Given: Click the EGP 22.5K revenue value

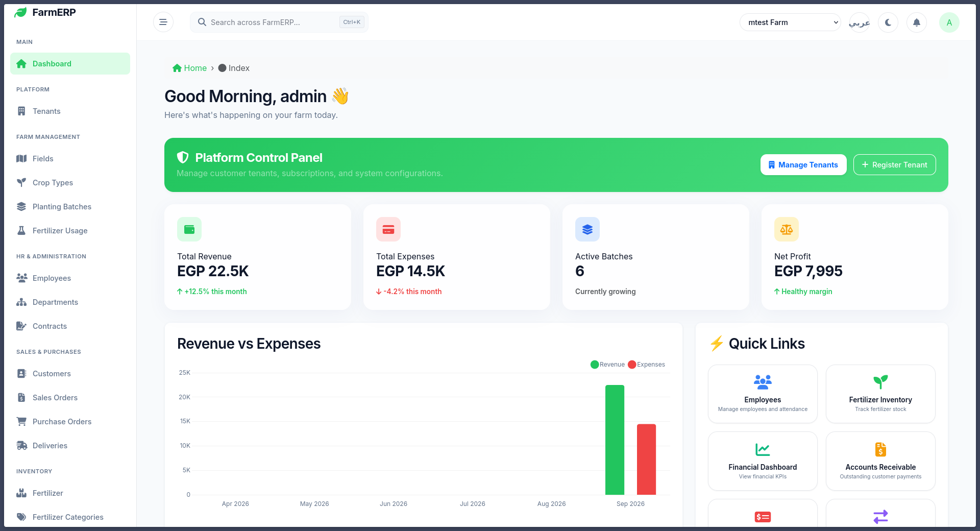Looking at the screenshot, I should click(213, 271).
